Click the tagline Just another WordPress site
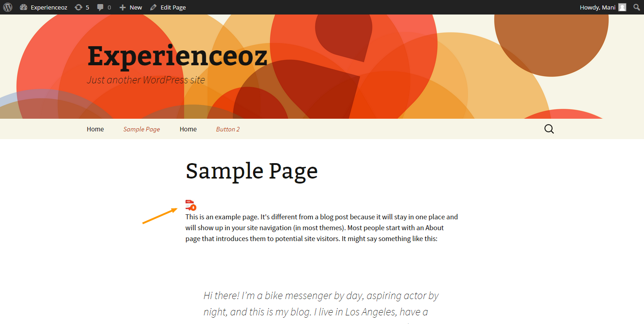644x324 pixels. (x=146, y=80)
